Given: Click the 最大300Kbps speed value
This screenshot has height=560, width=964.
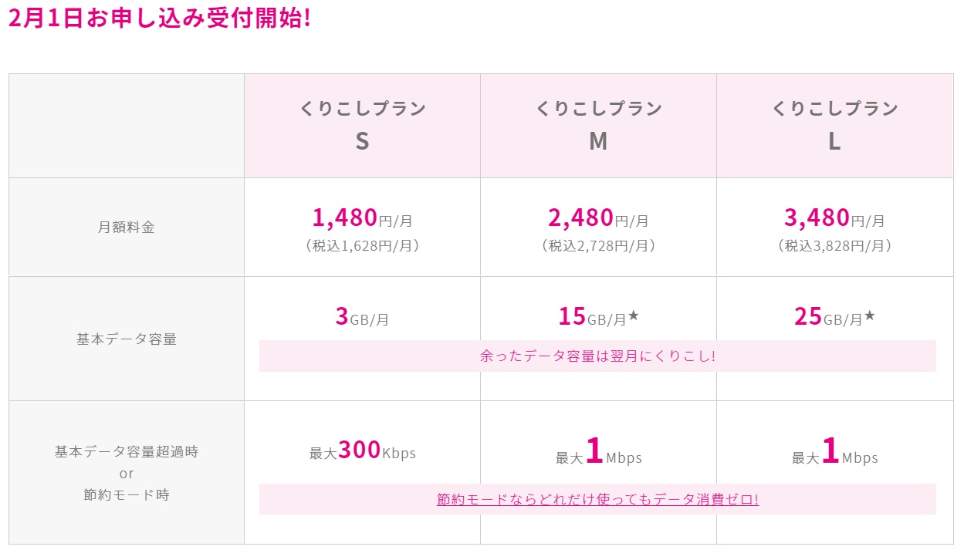Looking at the screenshot, I should pyautogui.click(x=362, y=451).
